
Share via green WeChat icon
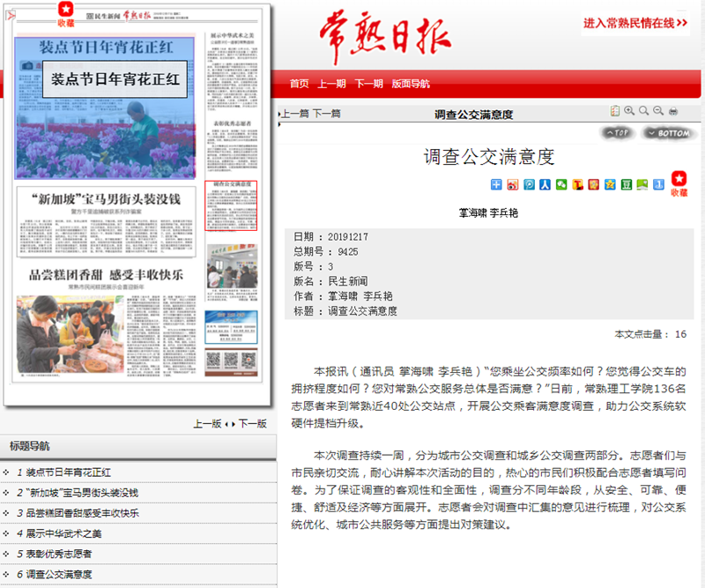[x=561, y=184]
